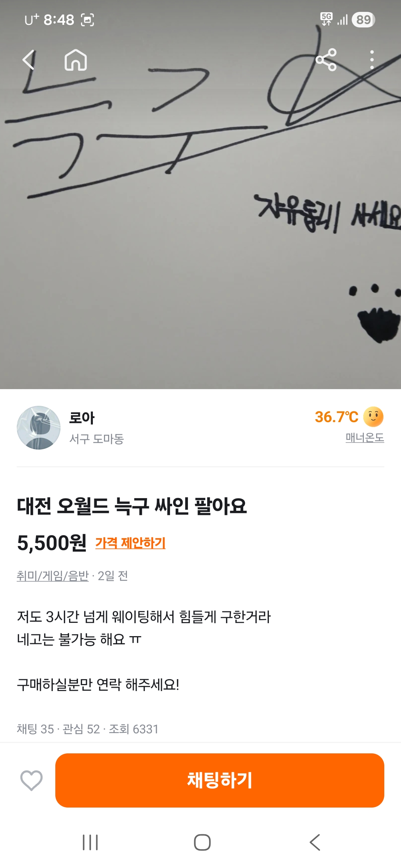Toggle the heart like icon
This screenshot has height=868, width=401.
pos(31,780)
